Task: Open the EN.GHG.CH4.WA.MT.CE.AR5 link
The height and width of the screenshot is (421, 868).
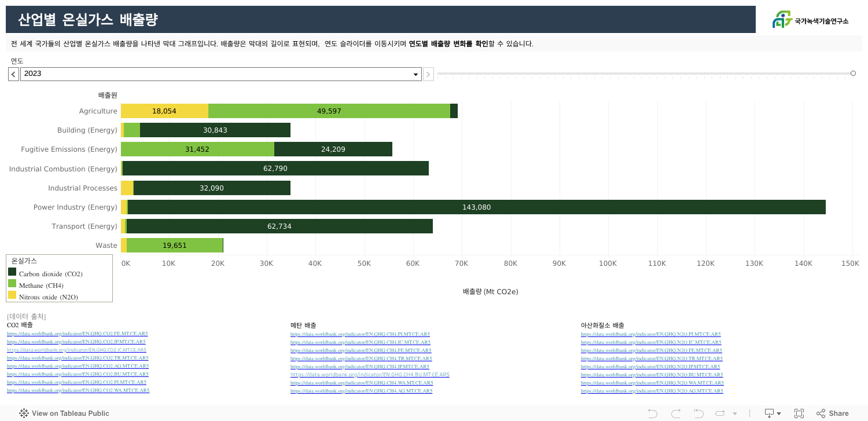Action: (x=362, y=383)
